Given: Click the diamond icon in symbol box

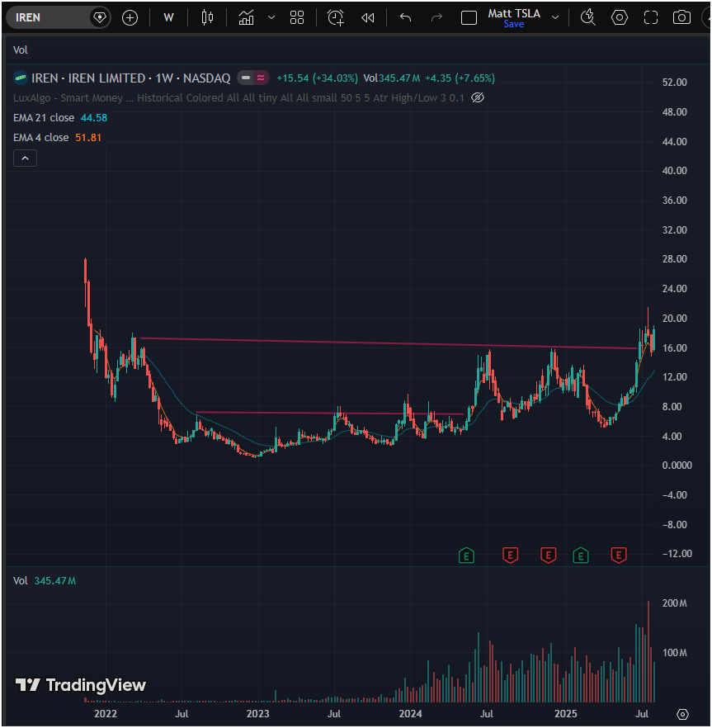Looking at the screenshot, I should (99, 17).
